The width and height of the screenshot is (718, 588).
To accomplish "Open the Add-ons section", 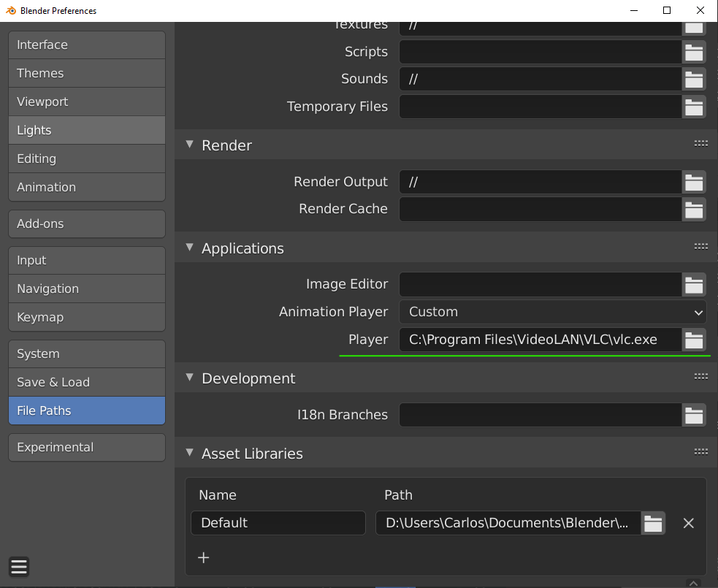I will click(x=86, y=224).
